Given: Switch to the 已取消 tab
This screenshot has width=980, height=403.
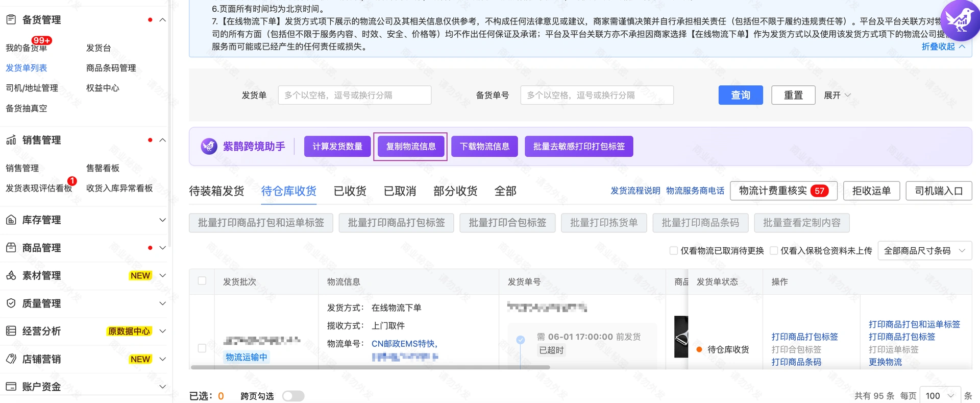Looking at the screenshot, I should click(400, 191).
